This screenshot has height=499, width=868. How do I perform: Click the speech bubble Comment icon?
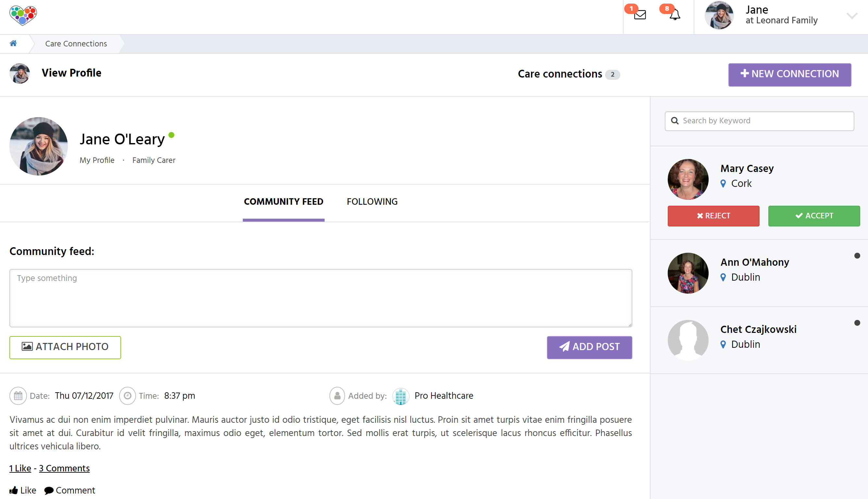[49, 490]
